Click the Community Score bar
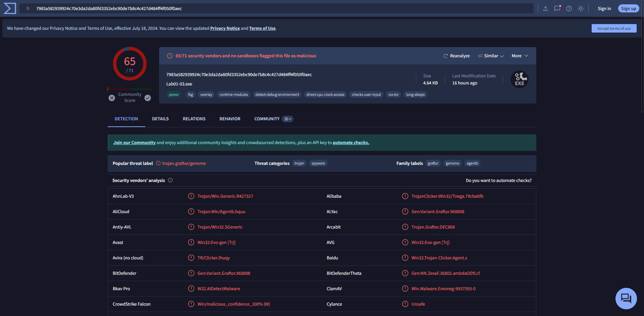The height and width of the screenshot is (316, 644). 129,89
